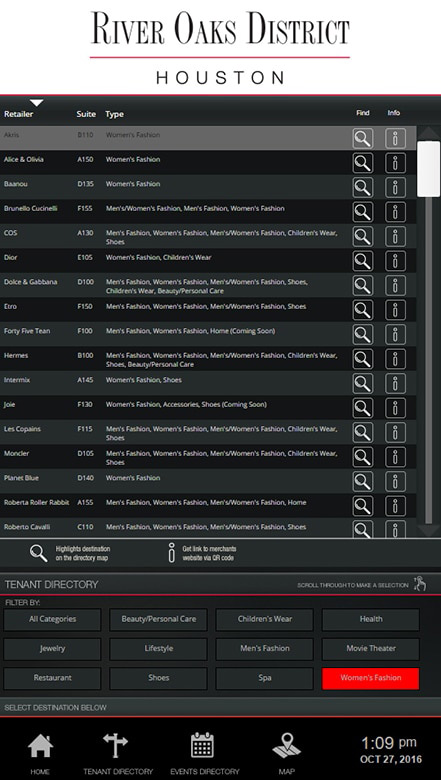The image size is (441, 780).
Task: Select the Forty Five Tean retailer name
Action: (27, 331)
